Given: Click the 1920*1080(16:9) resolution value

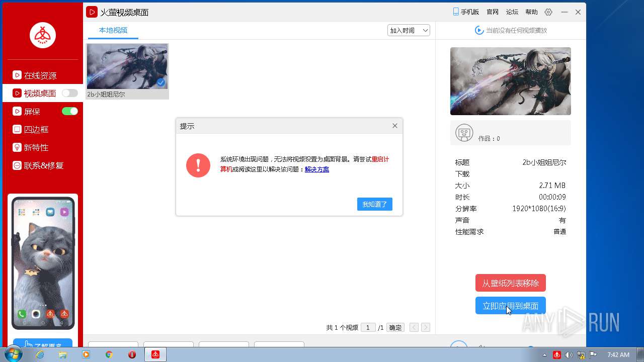Looking at the screenshot, I should pos(539,209).
